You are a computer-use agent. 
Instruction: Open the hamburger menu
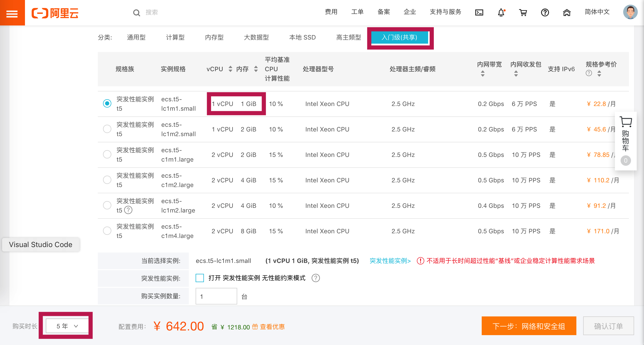pyautogui.click(x=12, y=13)
